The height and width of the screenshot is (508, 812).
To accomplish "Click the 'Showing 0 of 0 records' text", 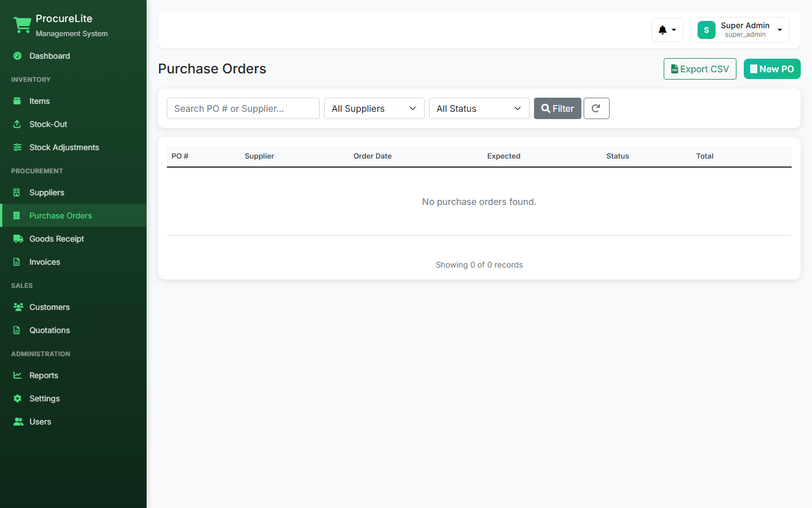I will click(x=479, y=265).
